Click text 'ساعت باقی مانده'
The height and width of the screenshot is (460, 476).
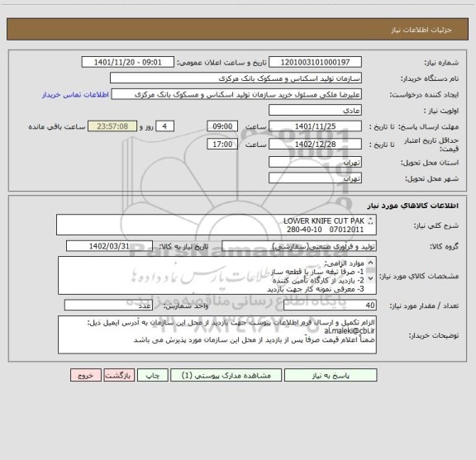click(x=57, y=126)
